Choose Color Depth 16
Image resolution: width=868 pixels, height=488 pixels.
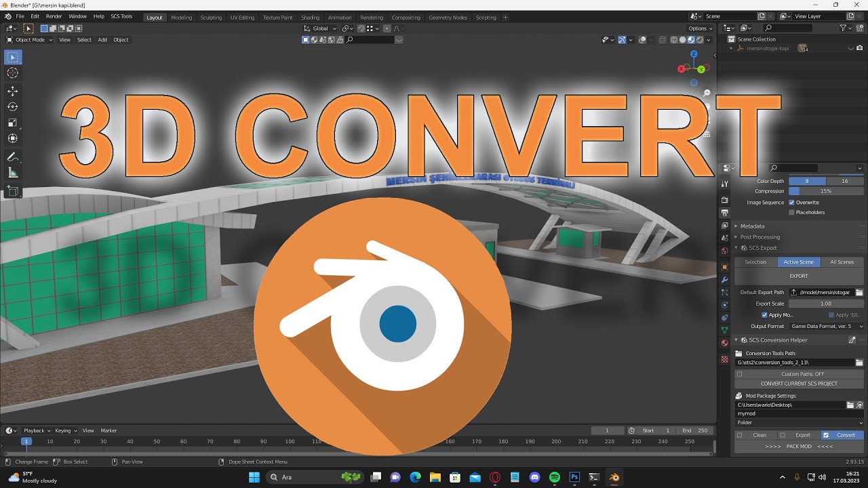coord(845,182)
